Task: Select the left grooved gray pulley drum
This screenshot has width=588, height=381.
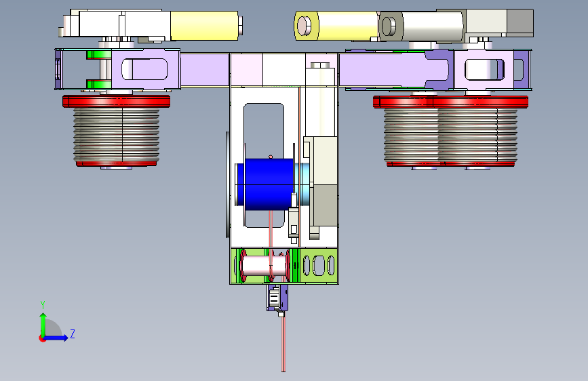Action: [x=116, y=134]
